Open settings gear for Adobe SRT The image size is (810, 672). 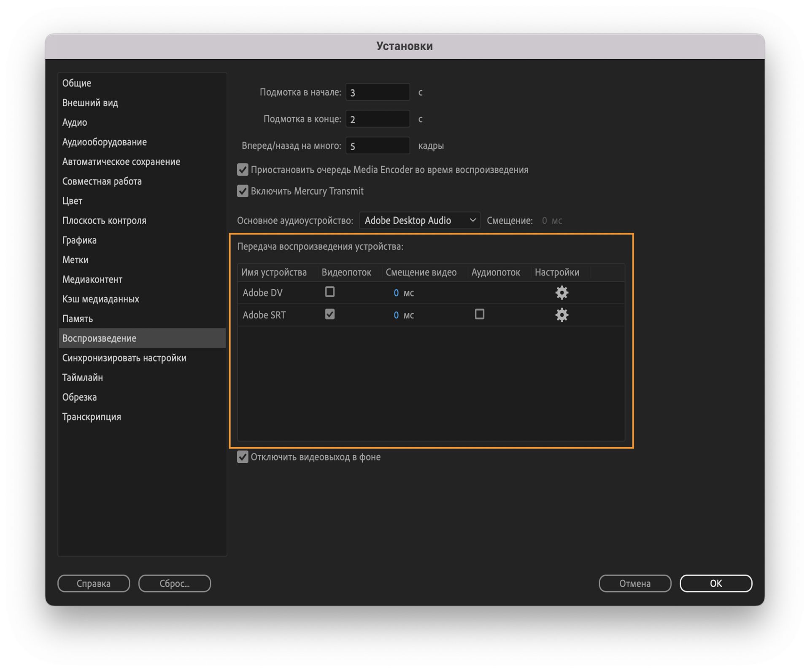(x=562, y=315)
